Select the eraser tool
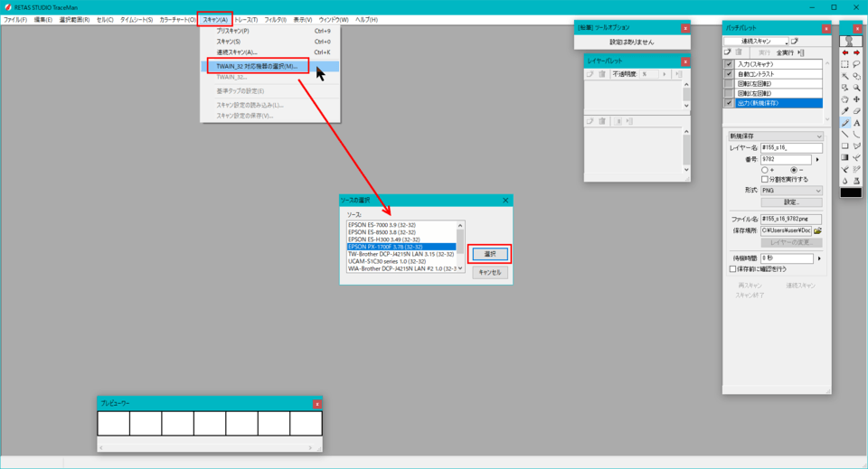 tap(856, 110)
